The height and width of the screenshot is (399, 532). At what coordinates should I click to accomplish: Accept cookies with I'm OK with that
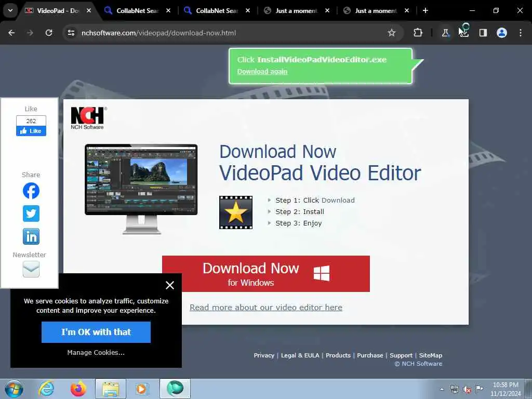pyautogui.click(x=96, y=332)
